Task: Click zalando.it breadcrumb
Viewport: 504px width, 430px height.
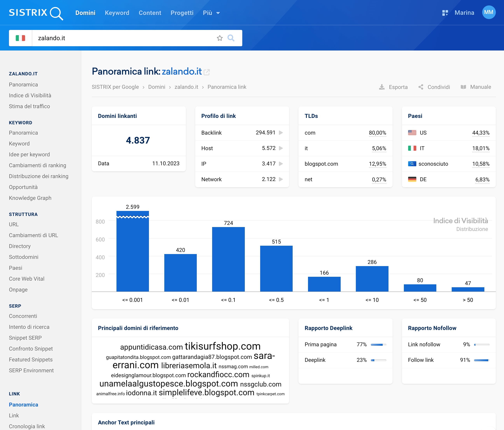Action: tap(186, 87)
